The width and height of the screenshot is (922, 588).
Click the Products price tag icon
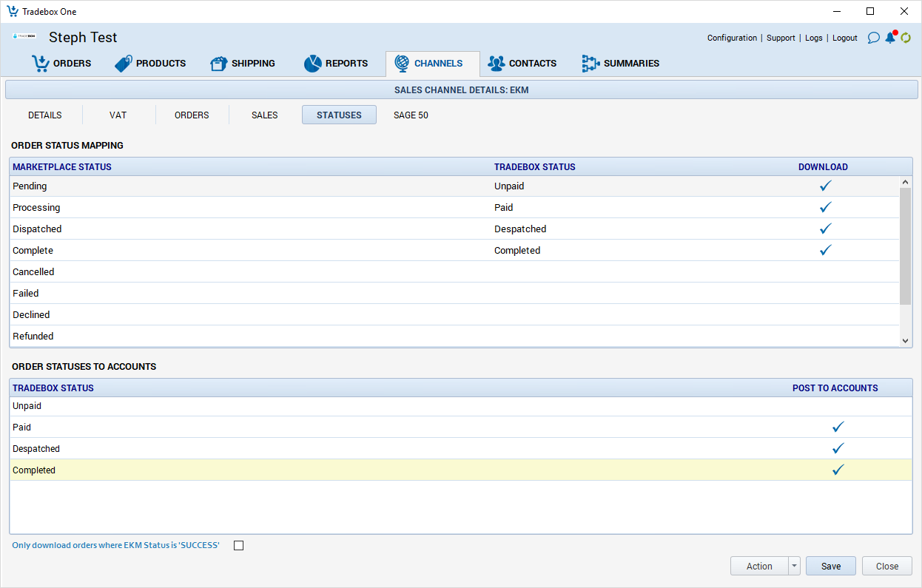point(124,64)
